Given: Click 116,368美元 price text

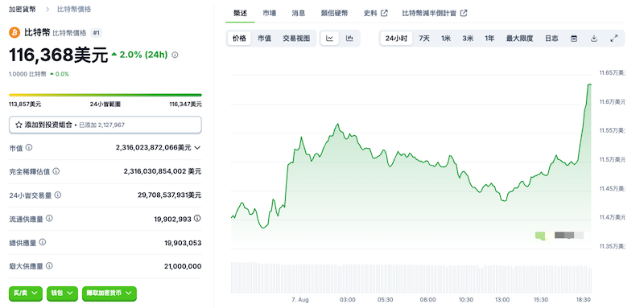Looking at the screenshot, I should tap(58, 55).
